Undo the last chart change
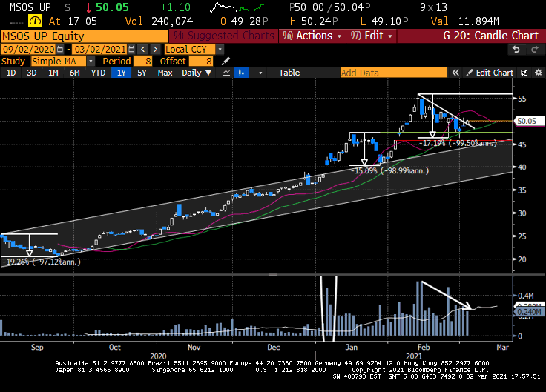 516,50
